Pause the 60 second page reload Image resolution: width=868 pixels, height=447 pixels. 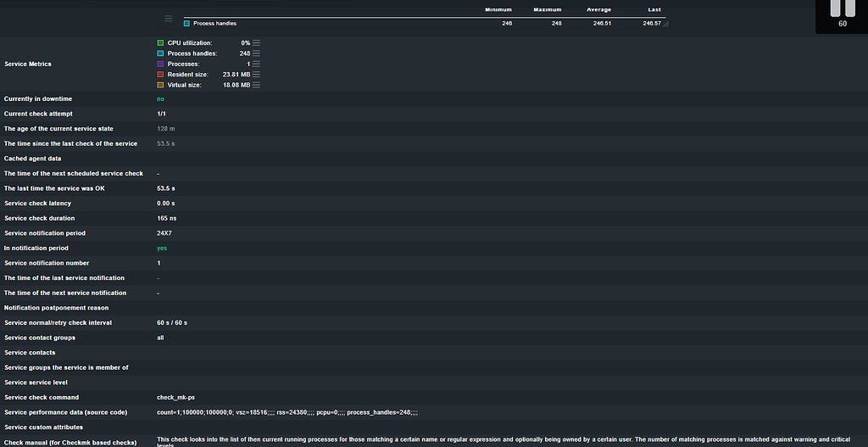tap(842, 9)
